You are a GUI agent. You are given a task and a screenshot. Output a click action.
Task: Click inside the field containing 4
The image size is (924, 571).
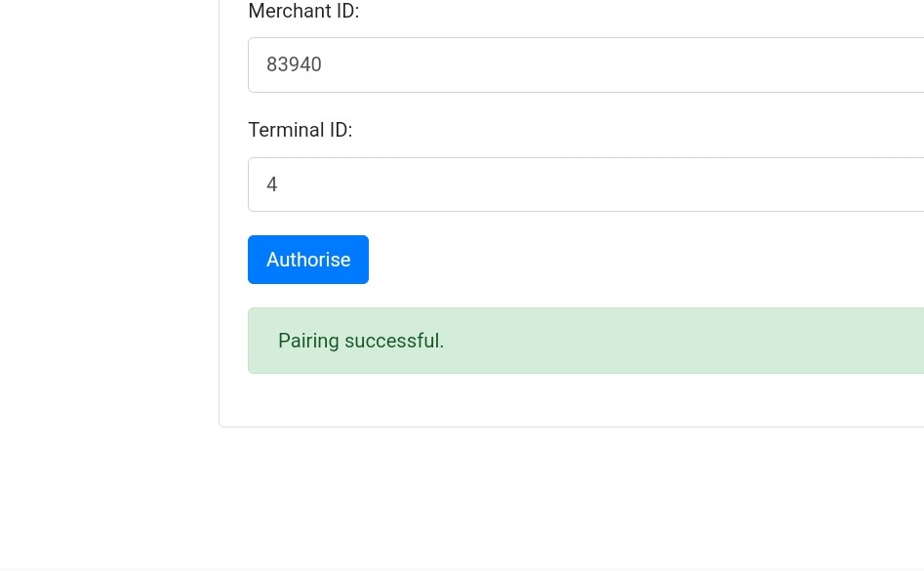tap(585, 184)
